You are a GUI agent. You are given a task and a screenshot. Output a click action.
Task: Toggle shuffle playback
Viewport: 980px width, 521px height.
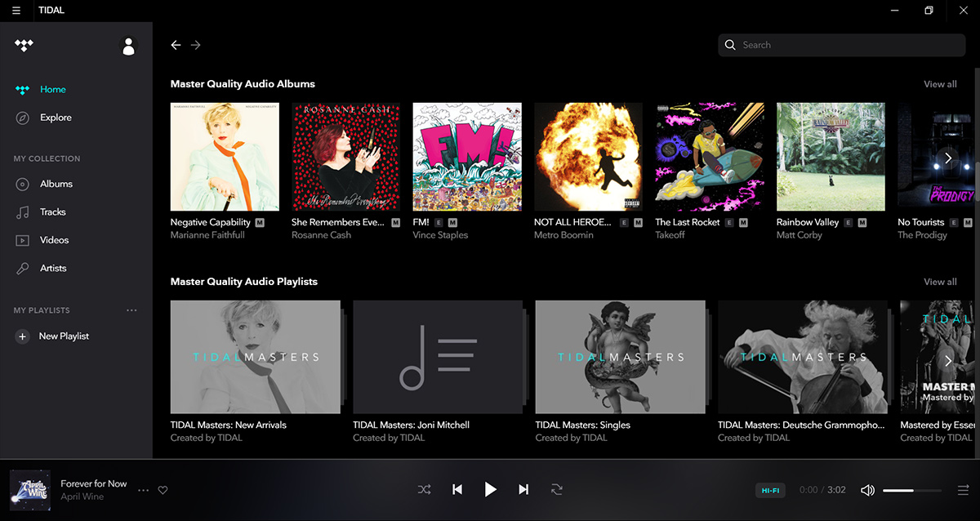(425, 490)
